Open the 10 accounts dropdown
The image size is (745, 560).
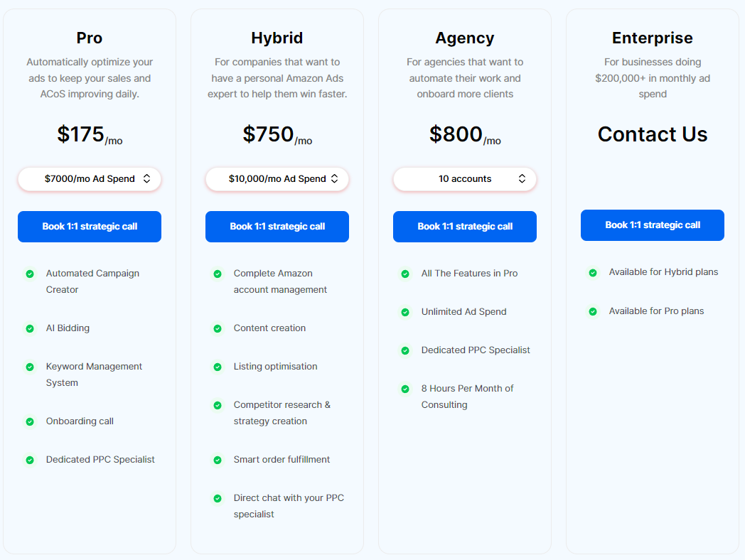(465, 179)
